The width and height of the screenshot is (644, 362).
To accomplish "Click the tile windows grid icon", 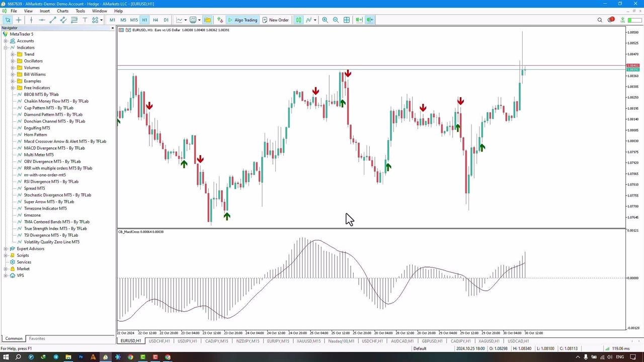I will click(347, 20).
